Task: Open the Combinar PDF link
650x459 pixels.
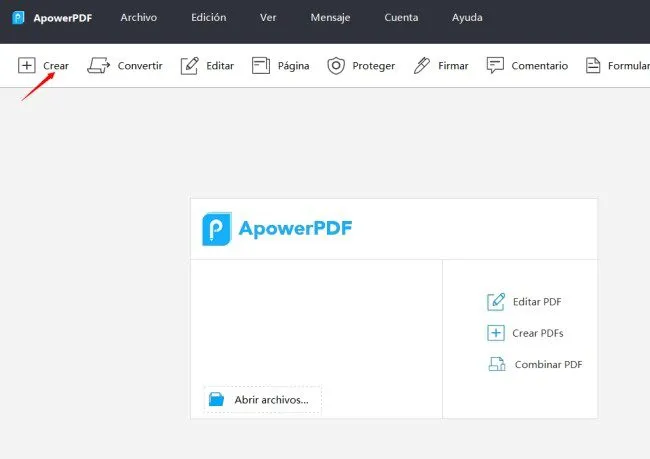Action: pos(548,364)
